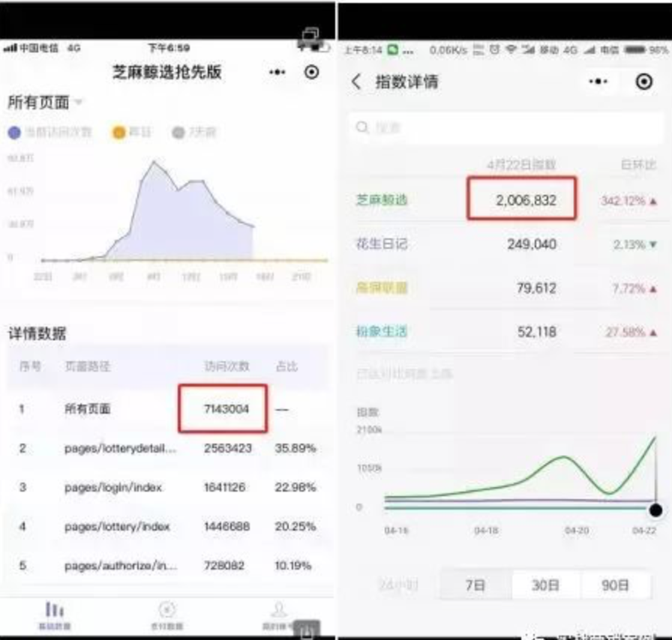Tap the circle target icon beside 芝麻鲸选抢先版
672x640 pixels.
pos(311,72)
